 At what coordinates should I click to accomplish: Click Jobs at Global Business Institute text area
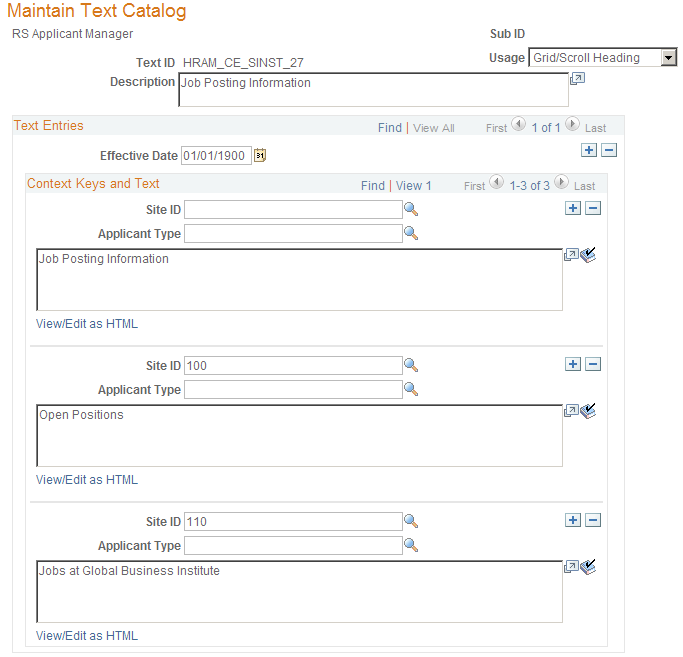(x=300, y=592)
